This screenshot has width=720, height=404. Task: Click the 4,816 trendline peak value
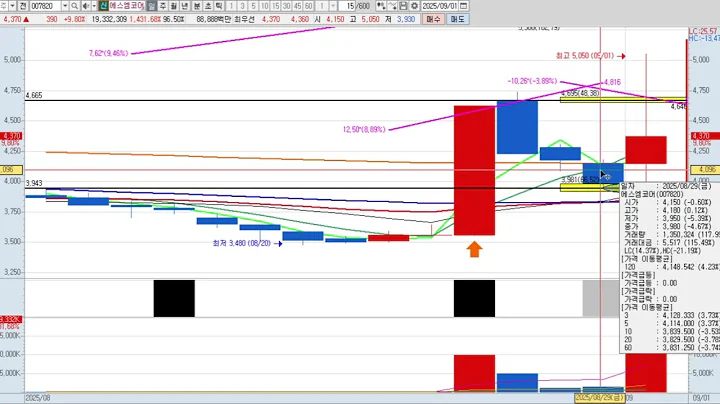pos(612,82)
